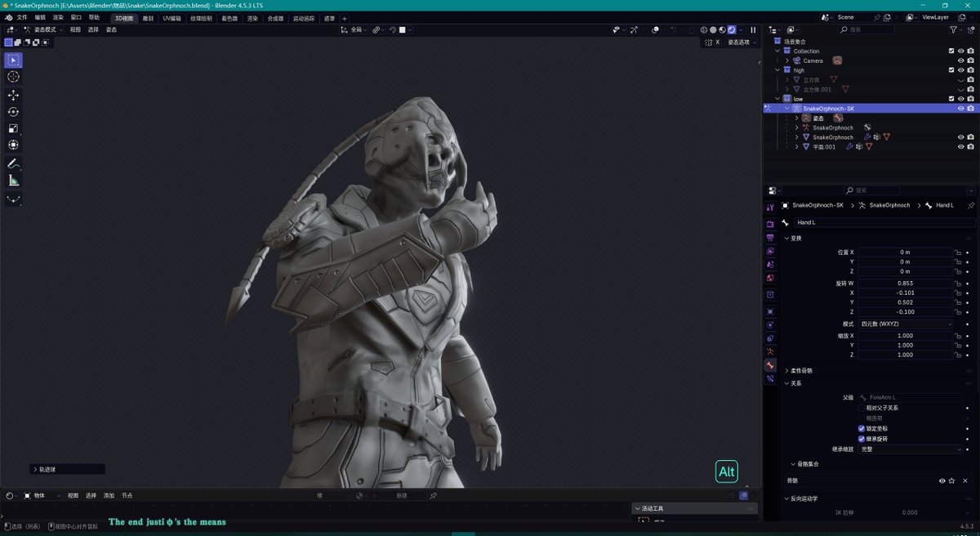
Task: Click the 新建 button in node editor
Action: [x=402, y=495]
